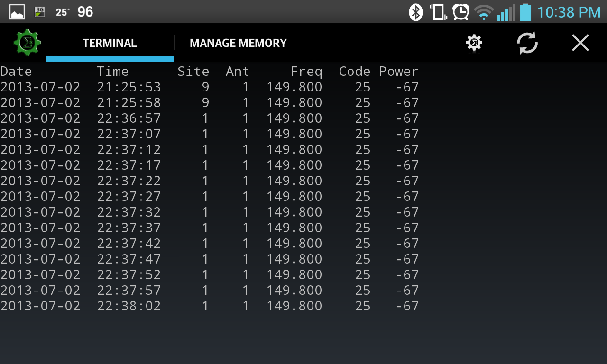Screen dimensions: 607x364
Task: Select the Freq column header
Action: [306, 72]
